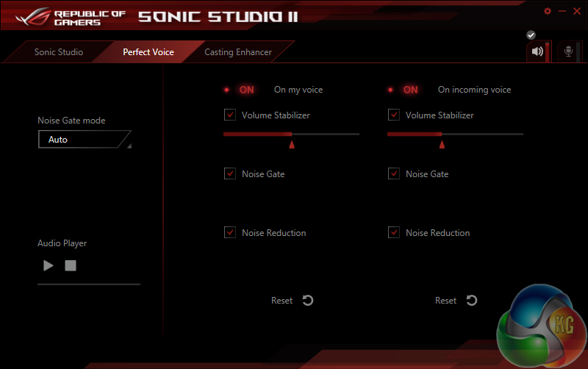
Task: Click the 'Audio Player' label
Action: coord(62,243)
